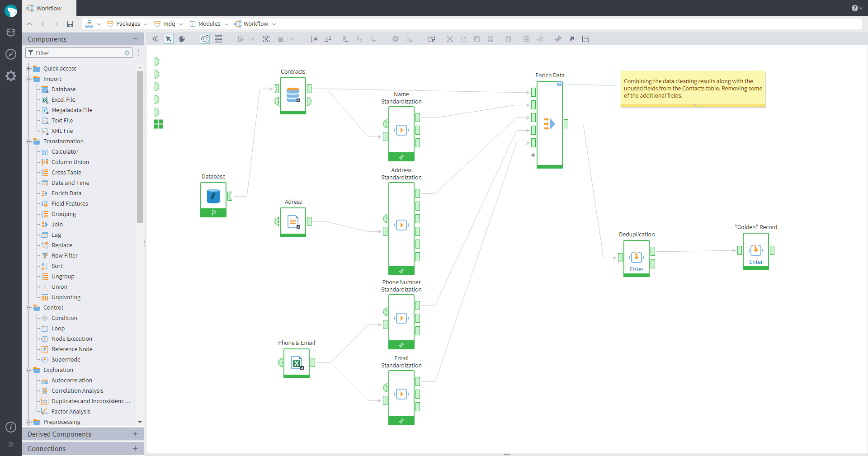
Task: Click the add note toolbar icon
Action: pos(431,39)
